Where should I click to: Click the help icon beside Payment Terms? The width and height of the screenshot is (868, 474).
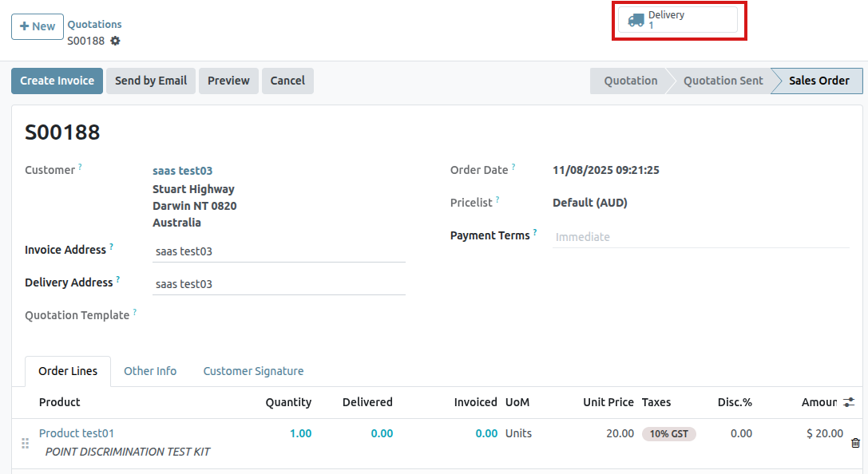(535, 232)
